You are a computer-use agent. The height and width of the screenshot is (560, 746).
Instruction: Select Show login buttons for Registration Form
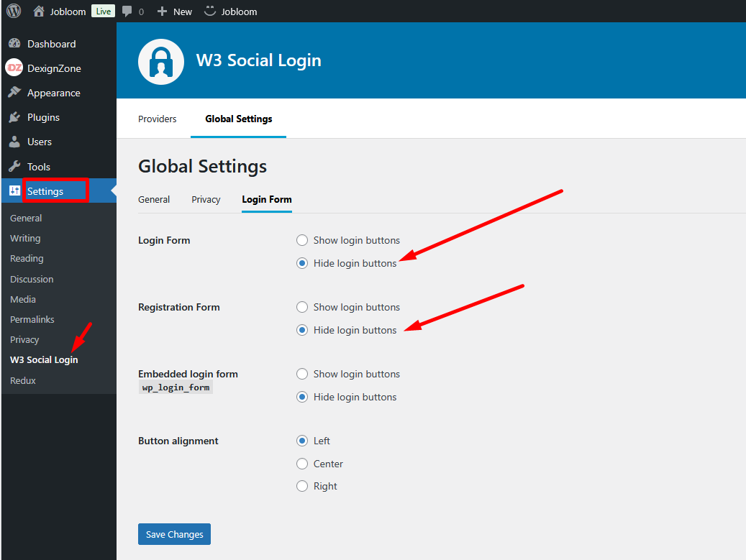pos(302,307)
